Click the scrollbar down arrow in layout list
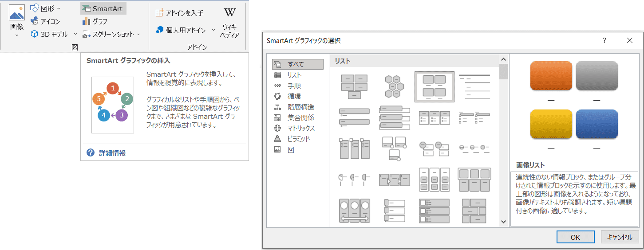This screenshot has width=644, height=250. pos(503,222)
